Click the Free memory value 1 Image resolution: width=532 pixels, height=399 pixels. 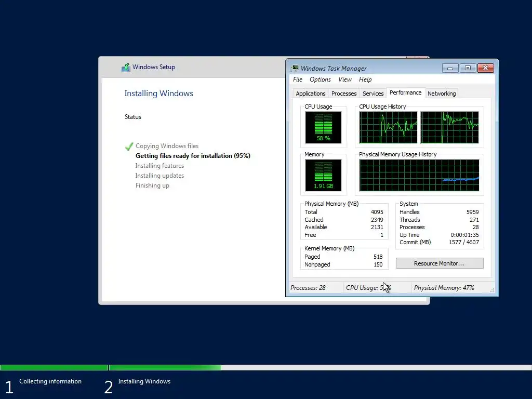click(382, 235)
